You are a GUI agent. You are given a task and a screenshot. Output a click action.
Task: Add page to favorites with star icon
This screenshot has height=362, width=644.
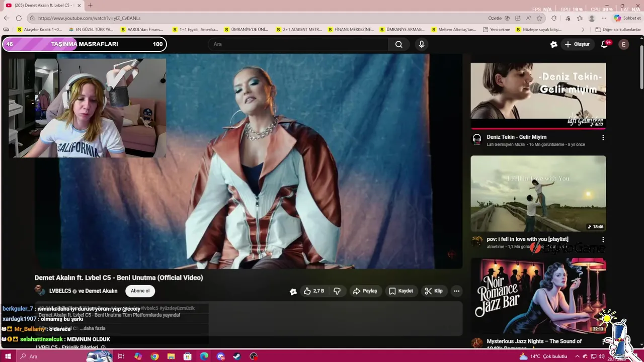[x=539, y=18]
